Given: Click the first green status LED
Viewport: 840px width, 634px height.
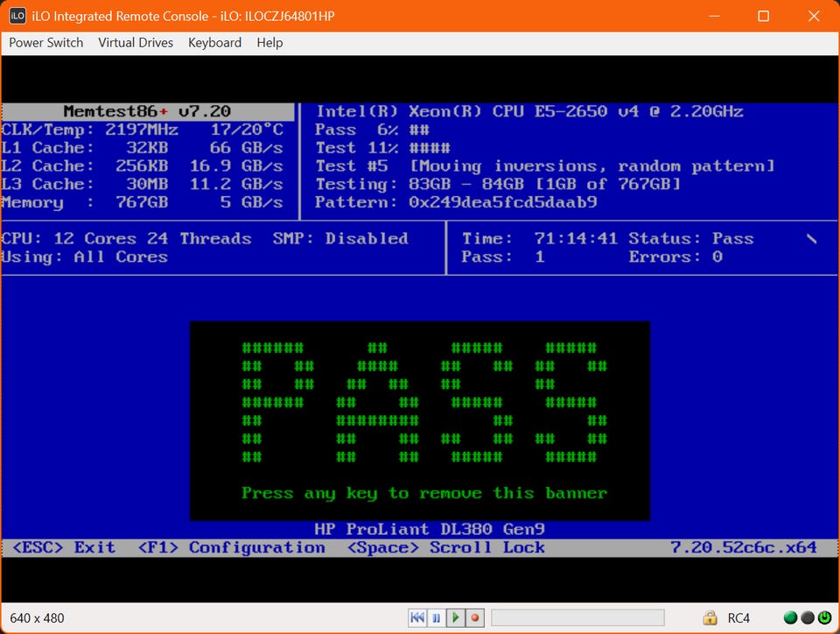Looking at the screenshot, I should coord(790,618).
